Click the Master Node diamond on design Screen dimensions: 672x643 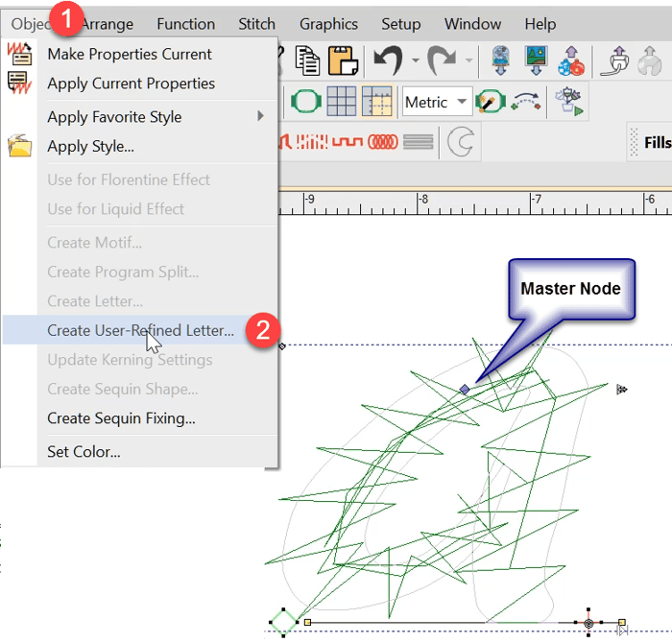pyautogui.click(x=465, y=389)
